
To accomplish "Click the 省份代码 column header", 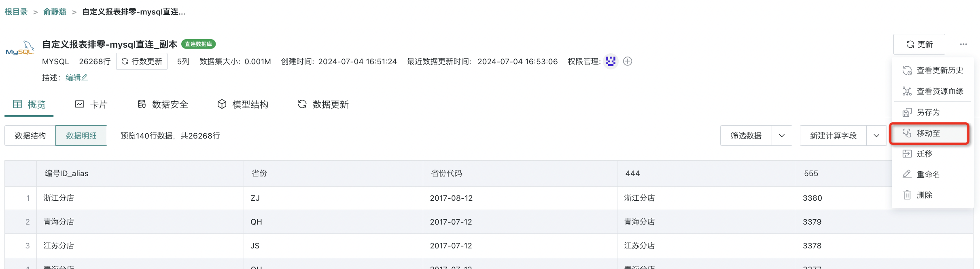I will tap(446, 174).
